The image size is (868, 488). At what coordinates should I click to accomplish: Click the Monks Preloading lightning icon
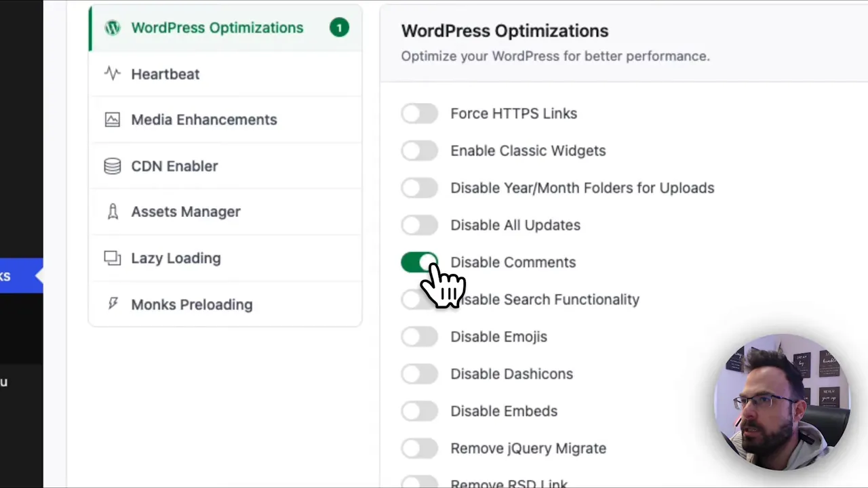pyautogui.click(x=113, y=304)
